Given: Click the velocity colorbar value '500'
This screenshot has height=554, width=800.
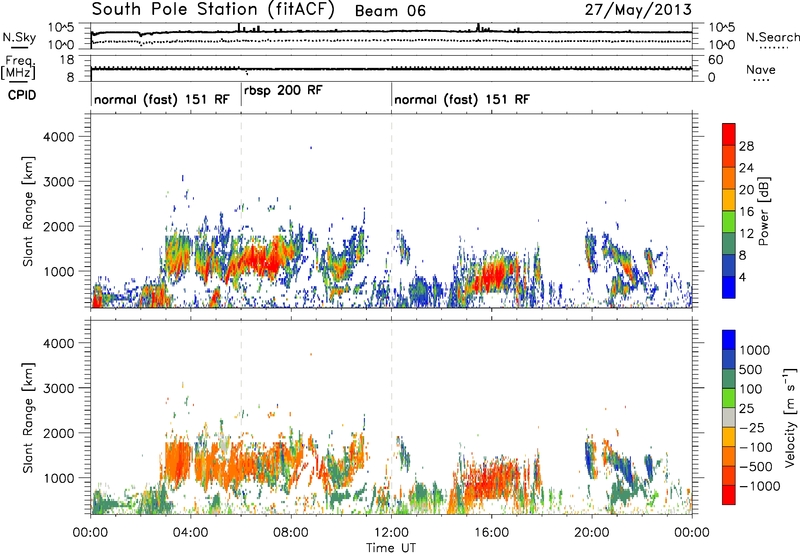Looking at the screenshot, I should [x=751, y=369].
